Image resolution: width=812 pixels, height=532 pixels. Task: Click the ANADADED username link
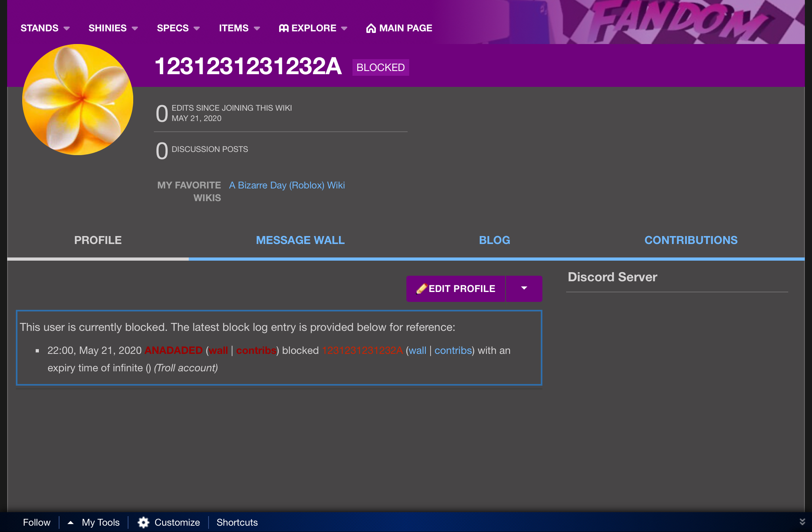[x=173, y=350]
